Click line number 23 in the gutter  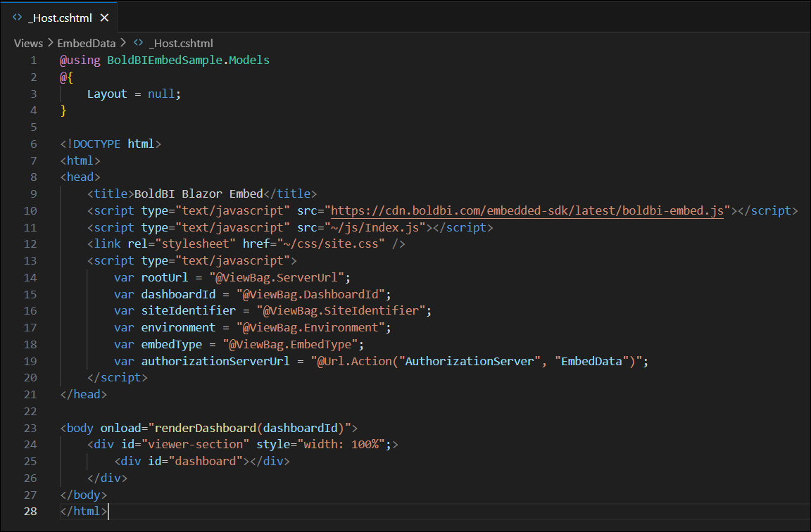[30, 427]
